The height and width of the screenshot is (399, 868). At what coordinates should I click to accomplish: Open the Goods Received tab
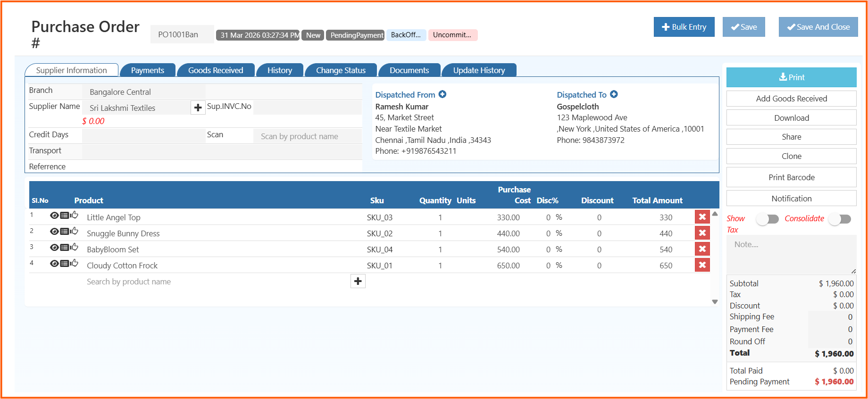[x=216, y=70]
